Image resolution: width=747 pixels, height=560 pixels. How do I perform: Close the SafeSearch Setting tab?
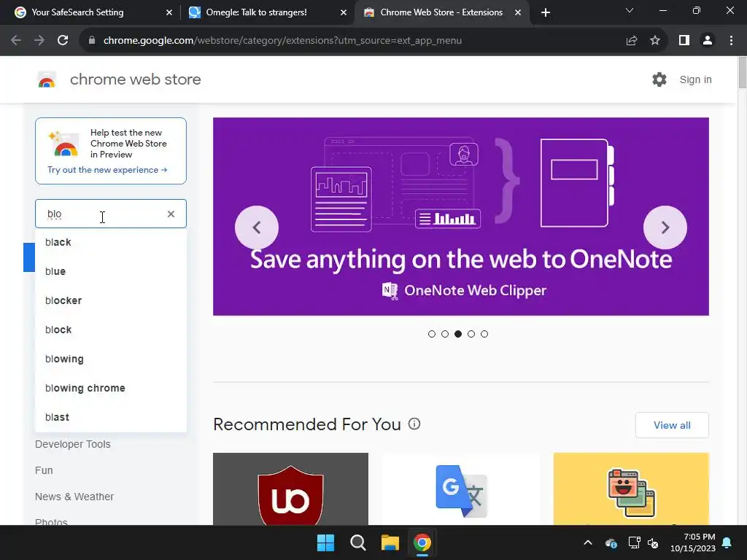(x=169, y=12)
